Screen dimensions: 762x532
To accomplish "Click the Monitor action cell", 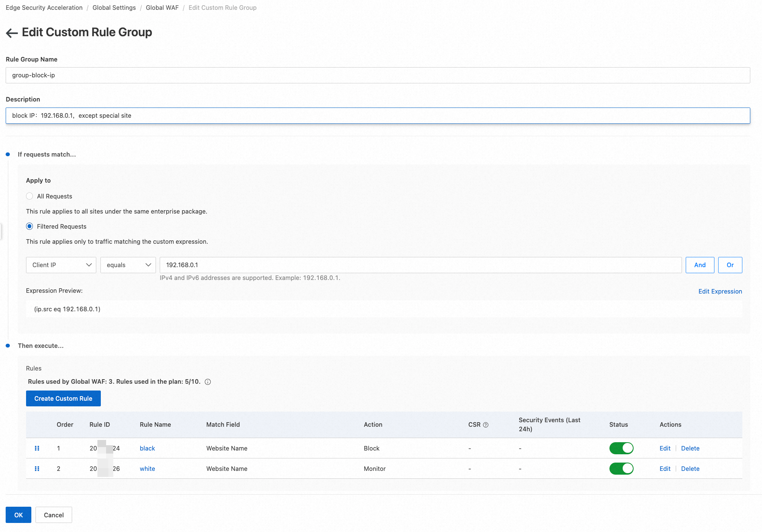I will 375,469.
